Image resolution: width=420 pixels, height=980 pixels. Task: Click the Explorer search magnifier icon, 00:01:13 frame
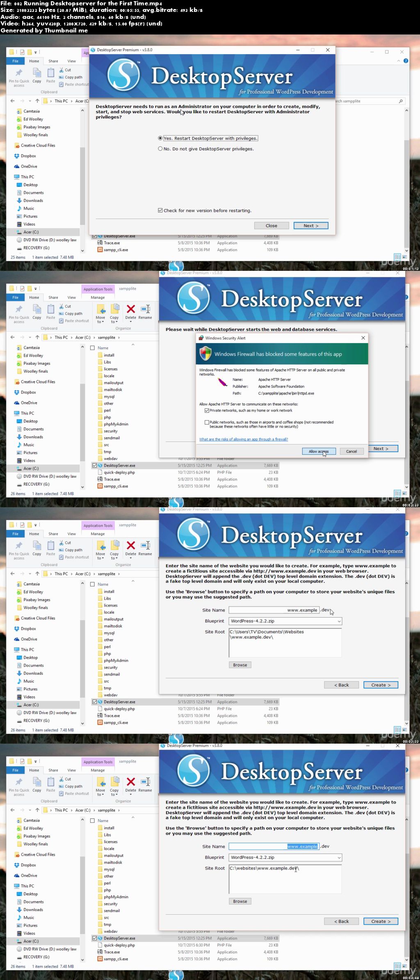point(401,101)
